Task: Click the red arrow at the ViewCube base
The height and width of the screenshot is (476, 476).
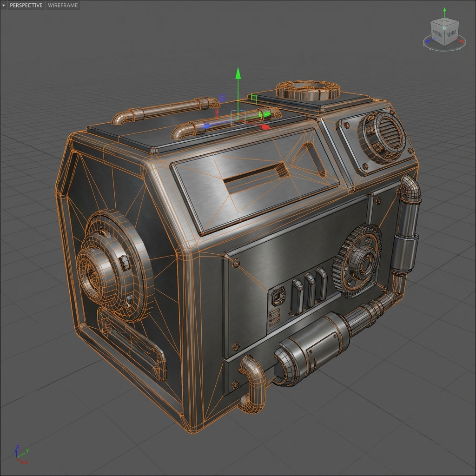Action: tap(462, 41)
